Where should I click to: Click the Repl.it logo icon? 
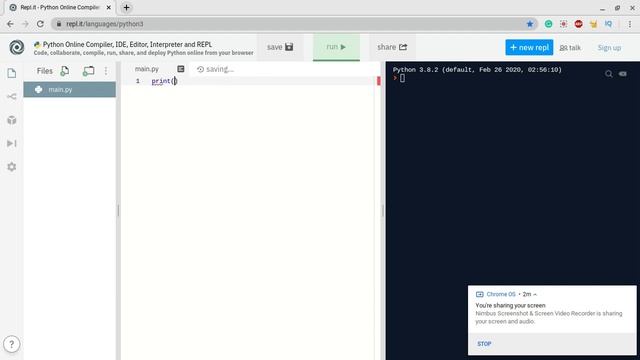(17, 47)
